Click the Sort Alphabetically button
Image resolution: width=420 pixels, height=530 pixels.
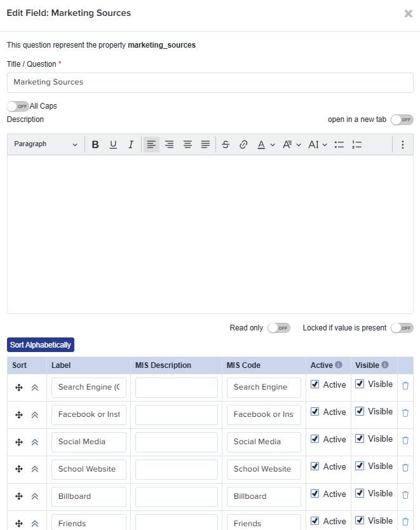41,345
